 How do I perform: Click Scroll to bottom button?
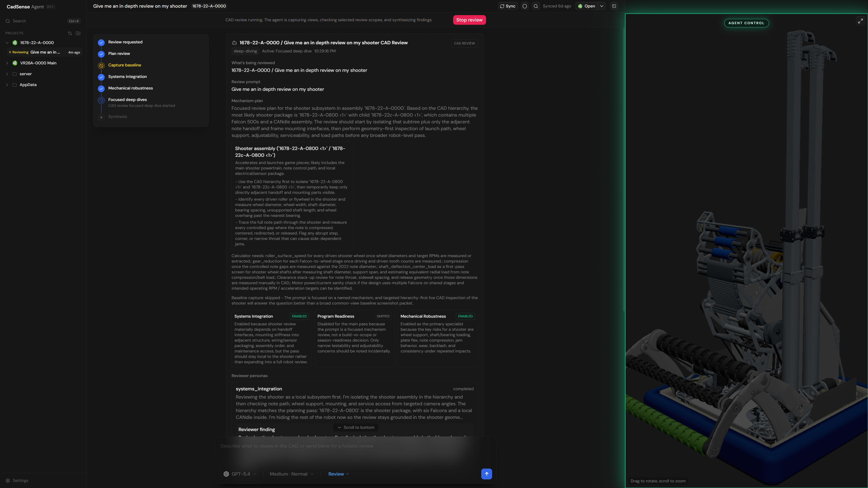click(356, 427)
